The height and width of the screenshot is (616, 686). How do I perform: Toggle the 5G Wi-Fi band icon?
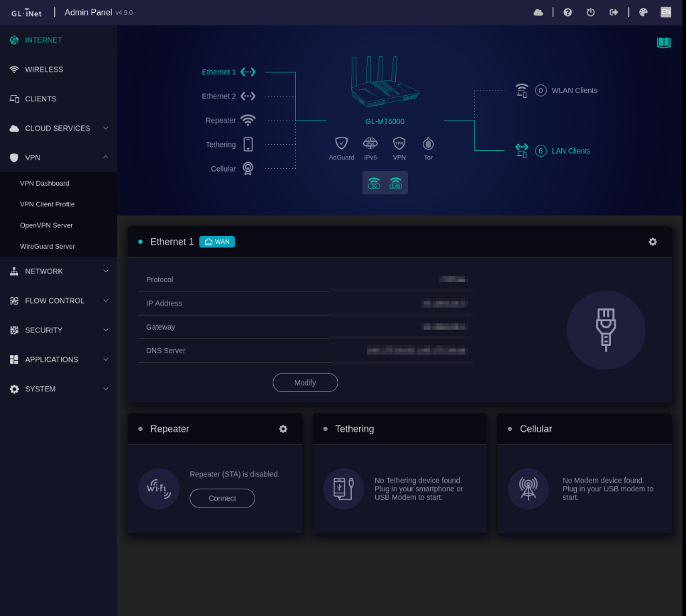click(x=374, y=182)
